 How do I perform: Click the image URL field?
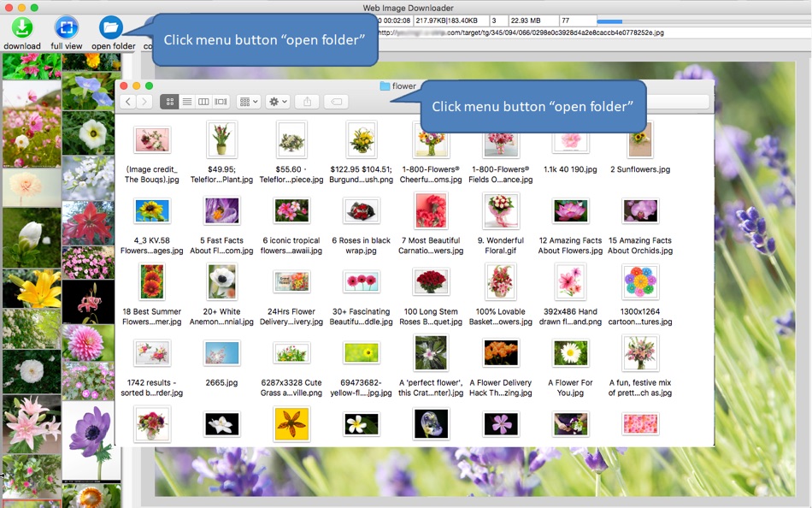[592, 32]
